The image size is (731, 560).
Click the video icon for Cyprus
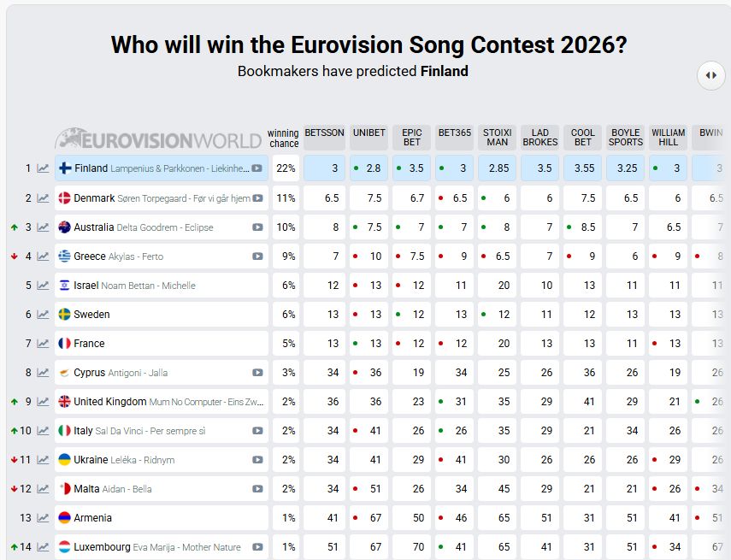tap(257, 373)
